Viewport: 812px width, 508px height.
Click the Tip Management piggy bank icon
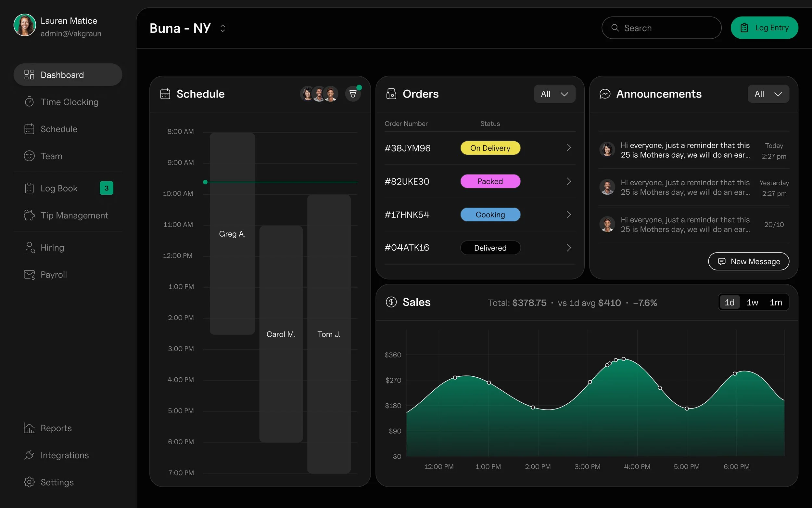[29, 215]
